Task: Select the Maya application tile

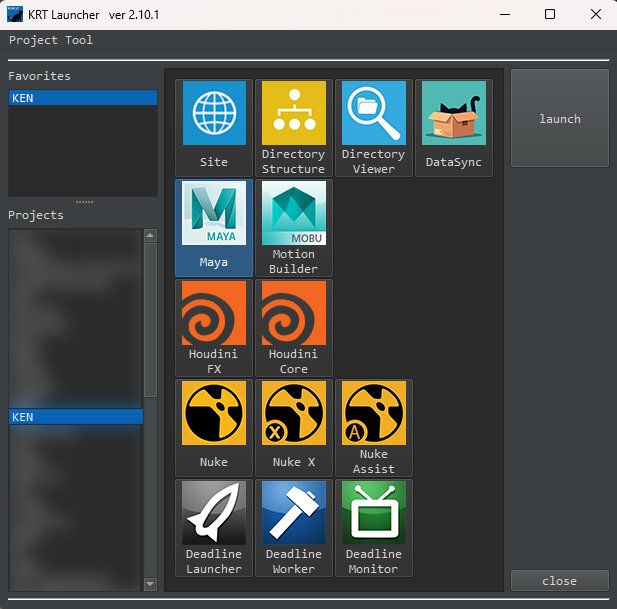Action: click(214, 228)
